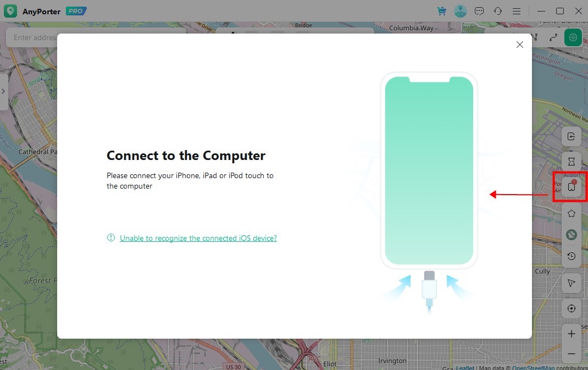Open the user account avatar
588x370 pixels.
(x=460, y=11)
